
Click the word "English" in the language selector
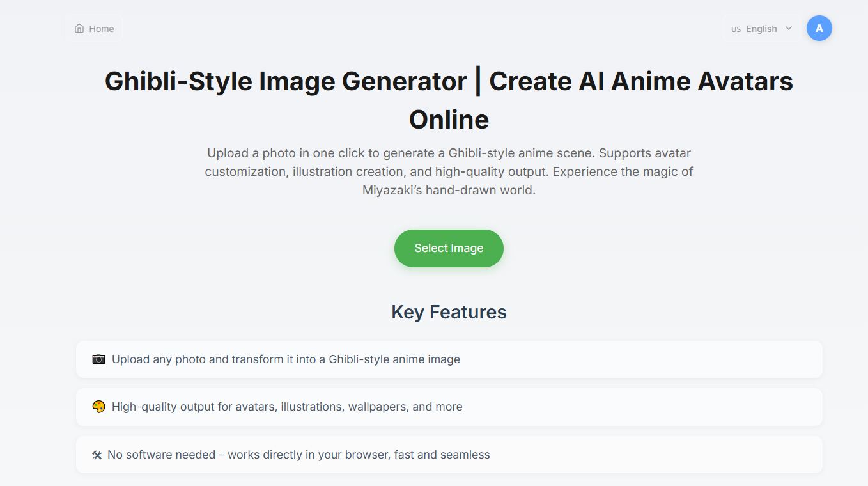pyautogui.click(x=761, y=29)
